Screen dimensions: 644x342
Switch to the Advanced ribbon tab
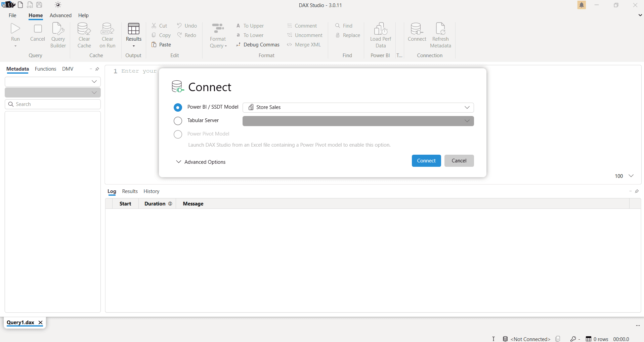tap(60, 15)
